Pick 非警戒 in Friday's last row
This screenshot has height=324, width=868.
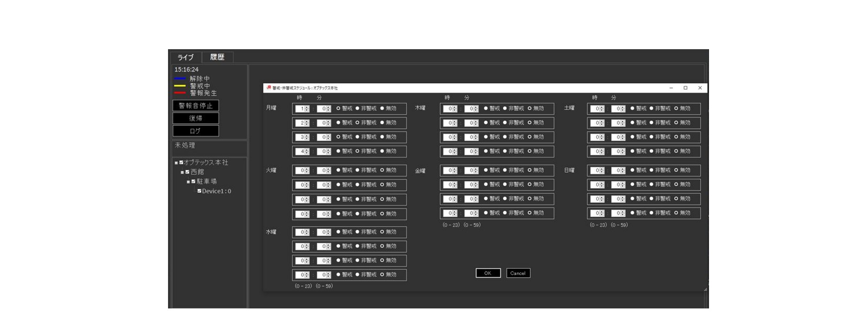pos(505,213)
